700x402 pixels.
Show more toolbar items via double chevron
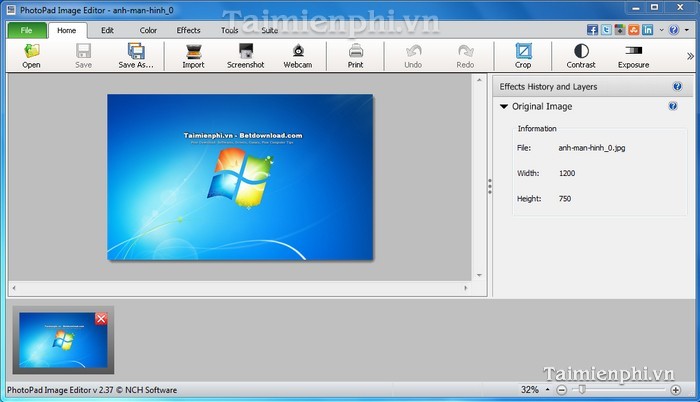click(x=691, y=56)
